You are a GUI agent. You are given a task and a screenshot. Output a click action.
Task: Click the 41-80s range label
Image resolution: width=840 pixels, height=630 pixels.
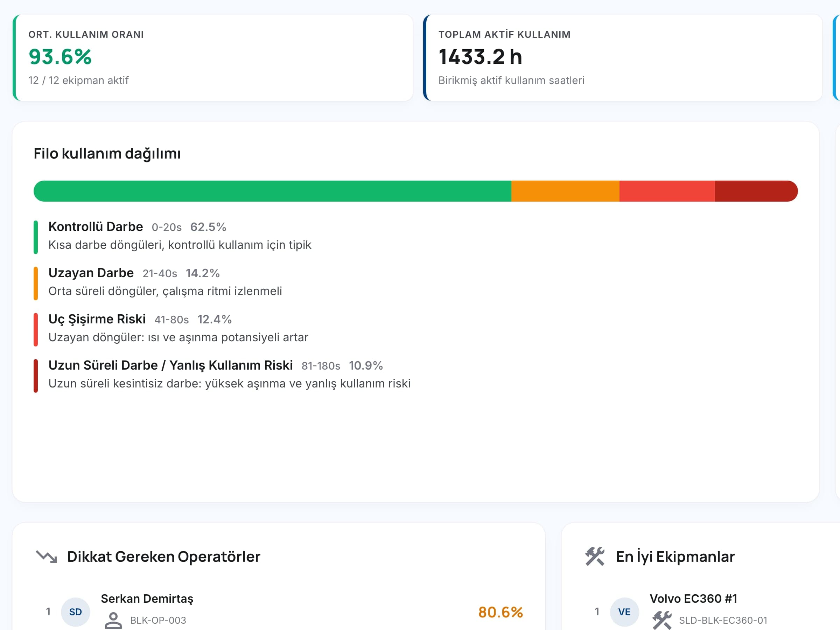pyautogui.click(x=171, y=320)
